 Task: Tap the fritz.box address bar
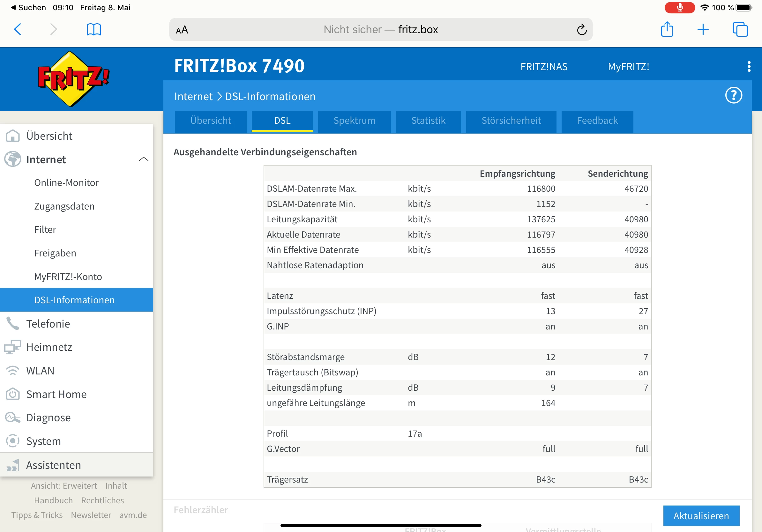click(x=380, y=30)
